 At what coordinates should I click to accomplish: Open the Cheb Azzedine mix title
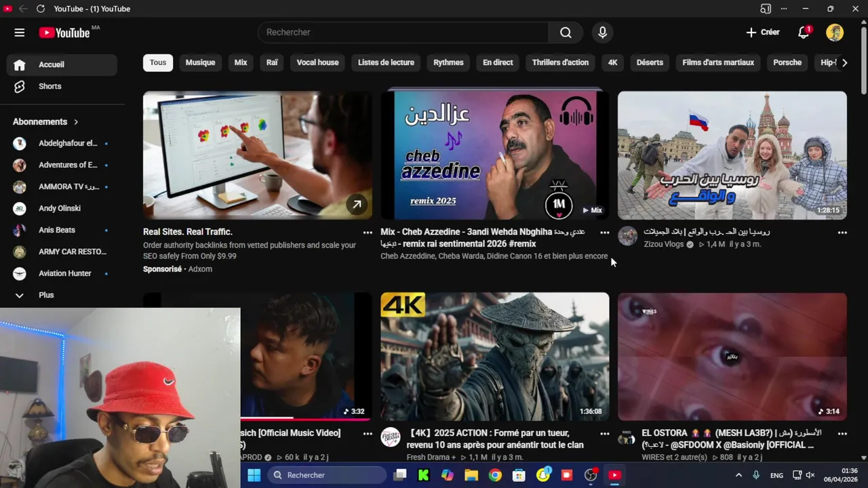pos(483,238)
